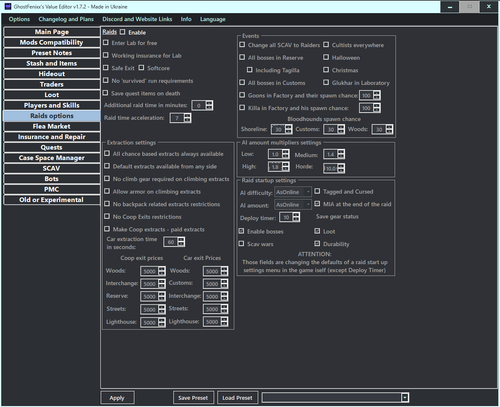The width and height of the screenshot is (500, 407).
Task: Open the Quests section
Action: click(52, 147)
